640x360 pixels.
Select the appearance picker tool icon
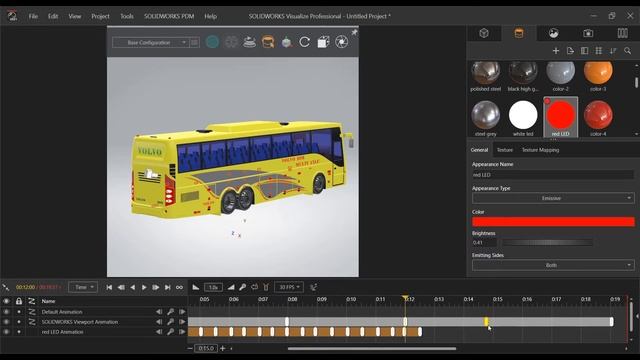coord(268,42)
